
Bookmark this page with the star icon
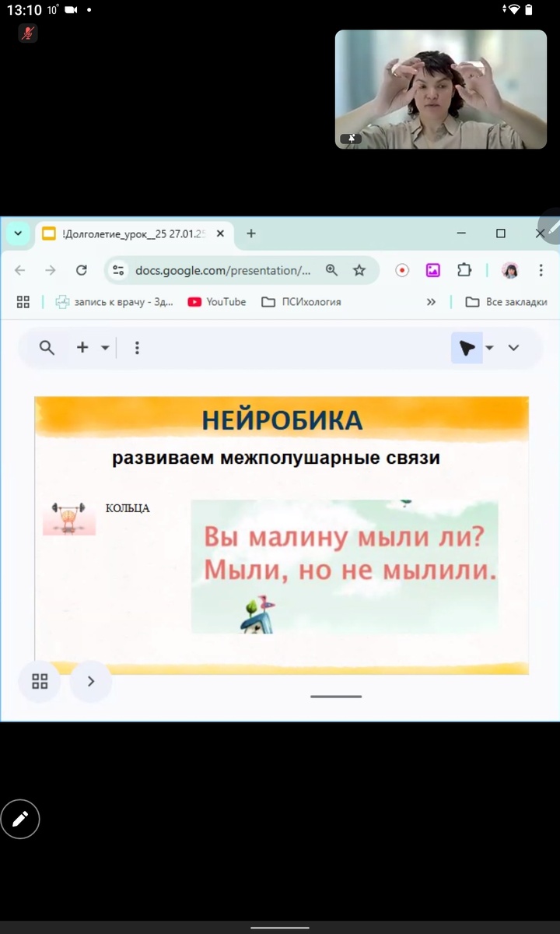click(x=359, y=270)
